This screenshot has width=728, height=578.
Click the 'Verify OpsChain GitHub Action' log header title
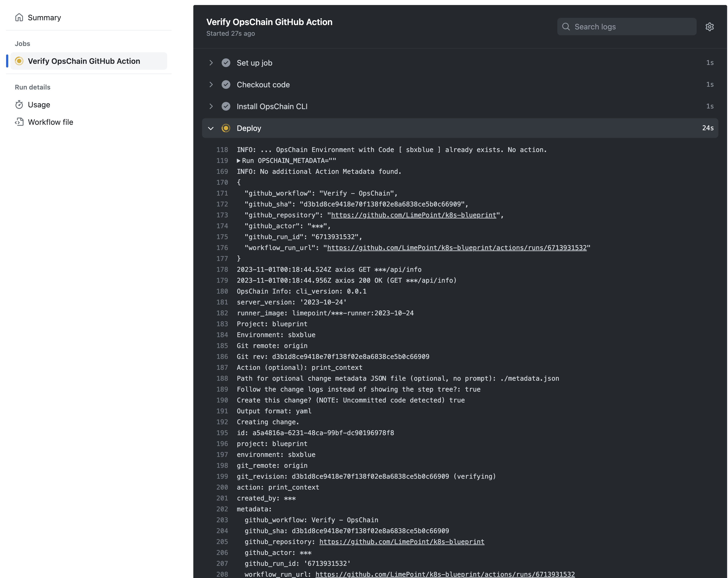[x=270, y=22]
